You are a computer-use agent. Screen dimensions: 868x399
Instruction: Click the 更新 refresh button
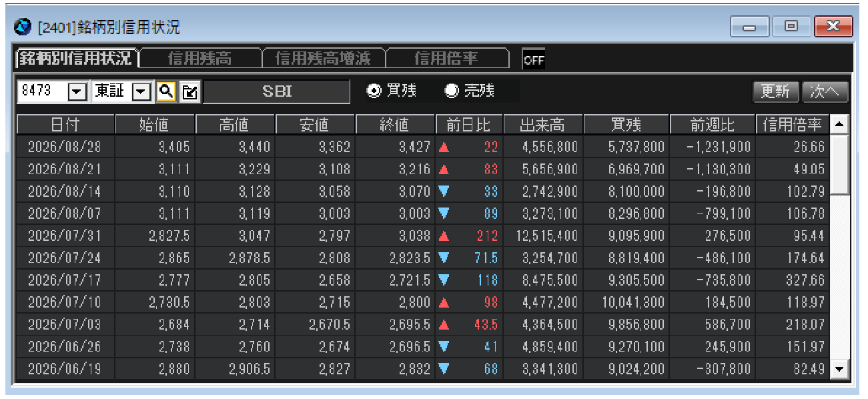tap(775, 91)
